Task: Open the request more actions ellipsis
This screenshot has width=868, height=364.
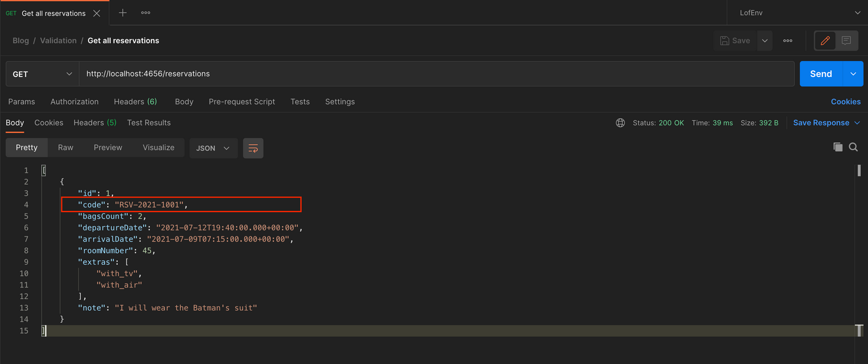Action: (788, 41)
